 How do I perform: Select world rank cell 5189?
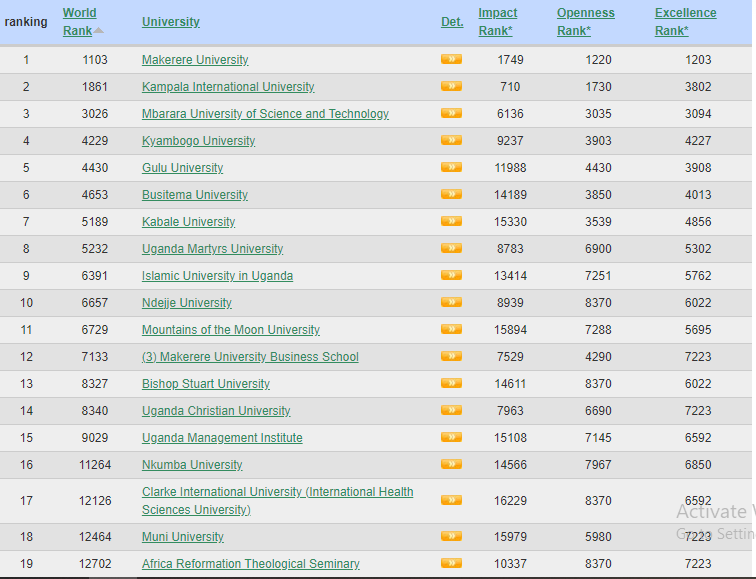(x=95, y=222)
